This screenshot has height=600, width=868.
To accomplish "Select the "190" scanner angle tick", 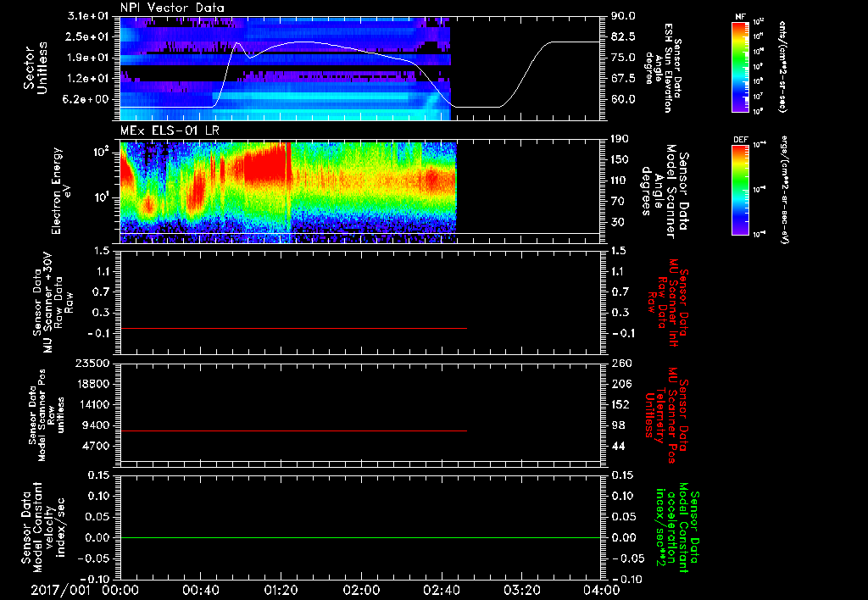I will click(x=620, y=139).
